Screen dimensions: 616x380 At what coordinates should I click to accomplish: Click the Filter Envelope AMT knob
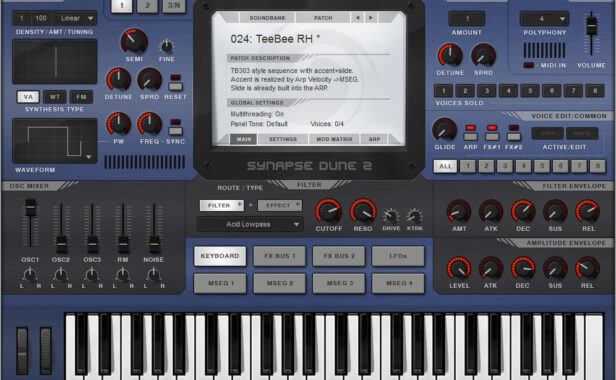tap(459, 211)
